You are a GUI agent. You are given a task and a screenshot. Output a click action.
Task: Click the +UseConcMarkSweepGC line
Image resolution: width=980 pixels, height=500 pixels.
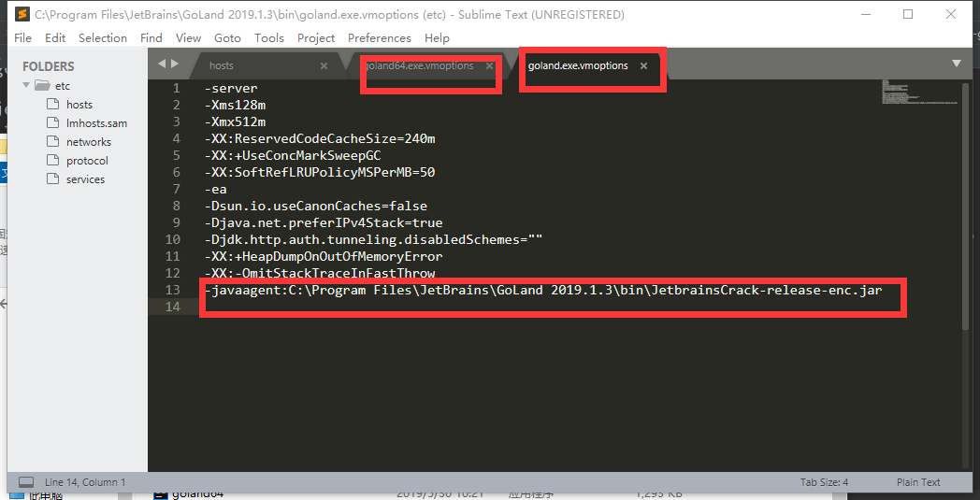click(293, 156)
